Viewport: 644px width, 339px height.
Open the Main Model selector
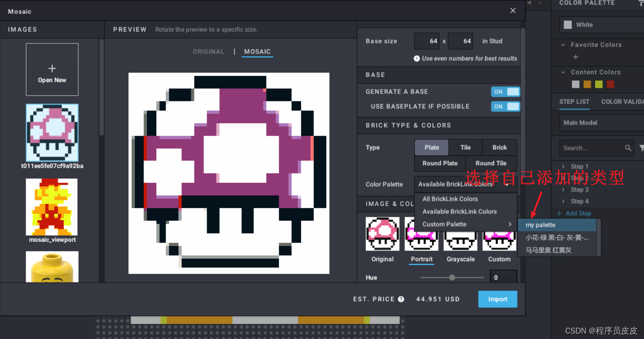point(601,123)
